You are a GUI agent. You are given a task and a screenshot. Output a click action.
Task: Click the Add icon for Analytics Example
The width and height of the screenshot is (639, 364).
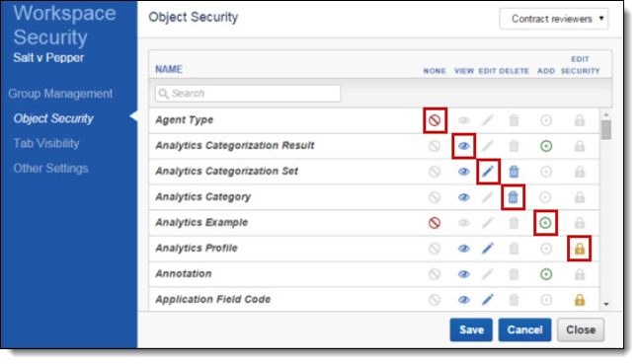click(x=545, y=223)
